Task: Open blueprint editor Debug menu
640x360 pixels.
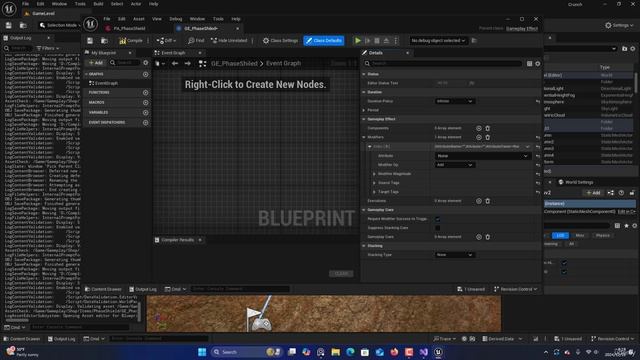Action: [x=176, y=19]
